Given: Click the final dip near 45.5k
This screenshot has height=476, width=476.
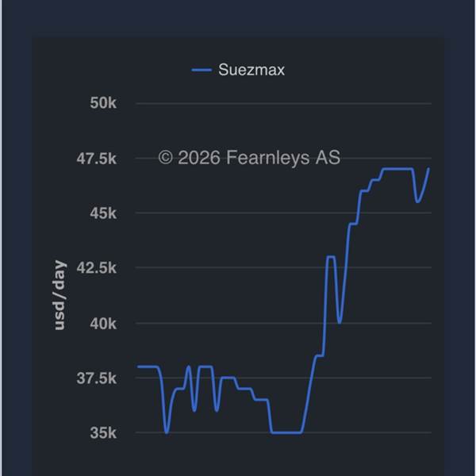Looking at the screenshot, I should (418, 202).
